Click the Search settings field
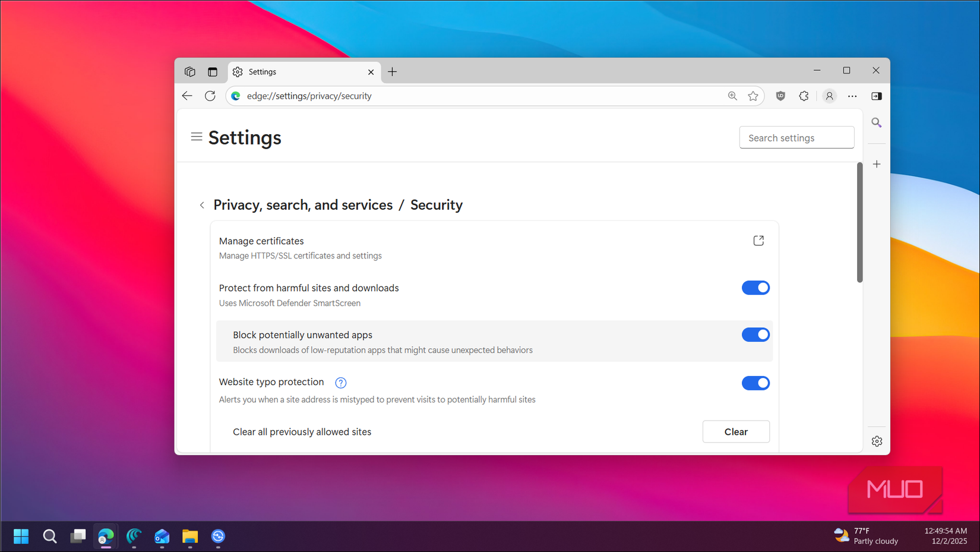Viewport: 980px width, 552px height. (796, 137)
